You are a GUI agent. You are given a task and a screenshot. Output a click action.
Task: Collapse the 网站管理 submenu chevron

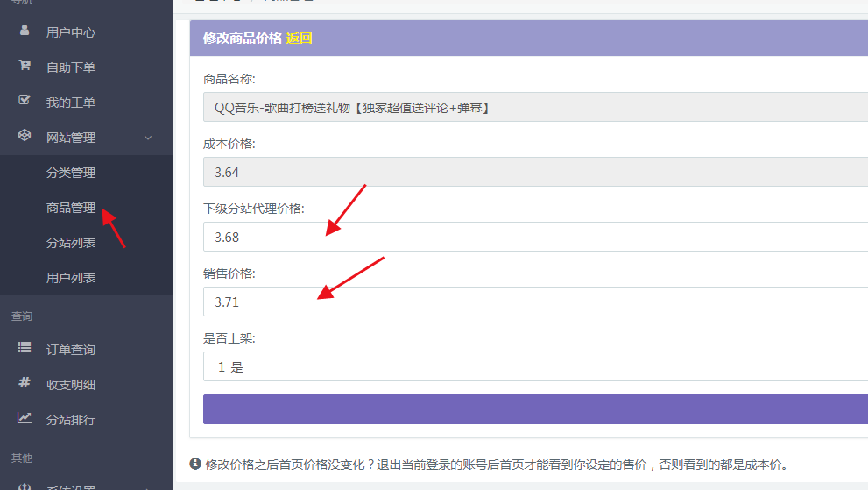coord(148,138)
